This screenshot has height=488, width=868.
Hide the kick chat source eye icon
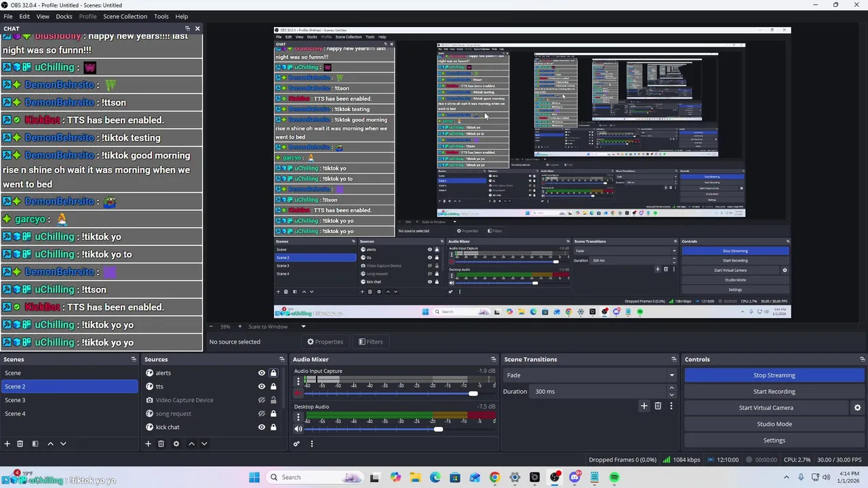[261, 427]
